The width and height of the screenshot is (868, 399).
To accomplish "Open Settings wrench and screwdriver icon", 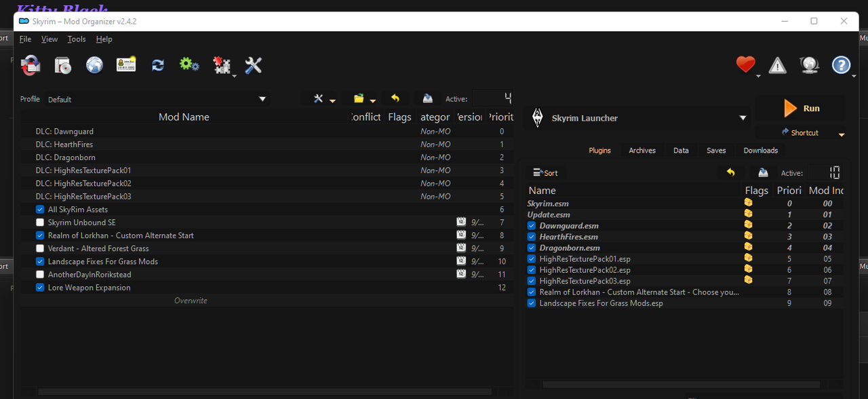I will [x=253, y=65].
